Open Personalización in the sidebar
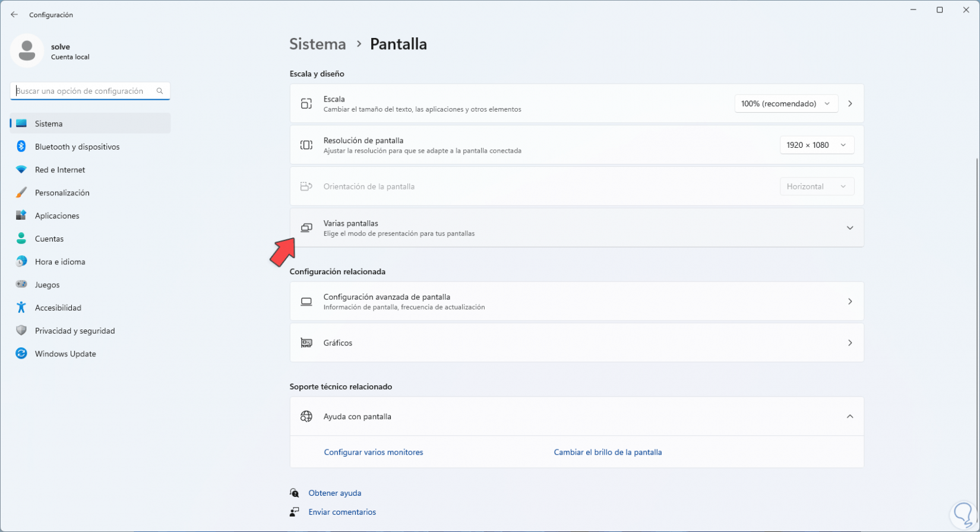Screen dimensions: 980x532 62,193
